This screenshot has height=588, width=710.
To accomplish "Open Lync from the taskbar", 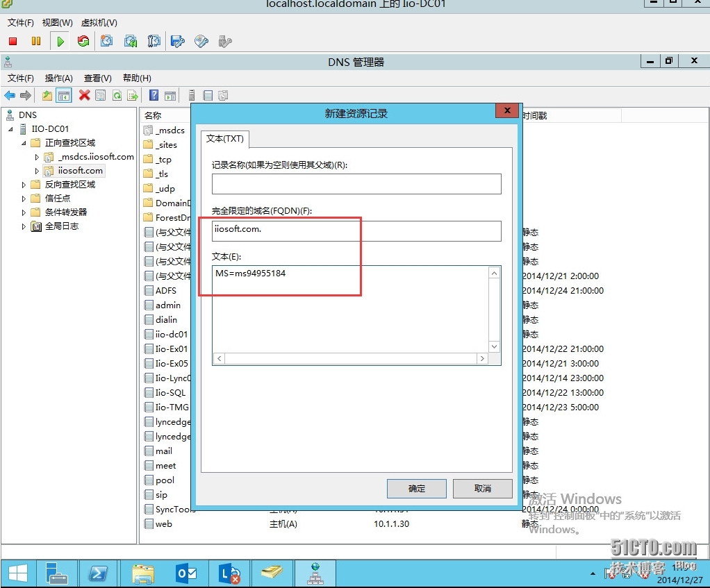I will [229, 573].
